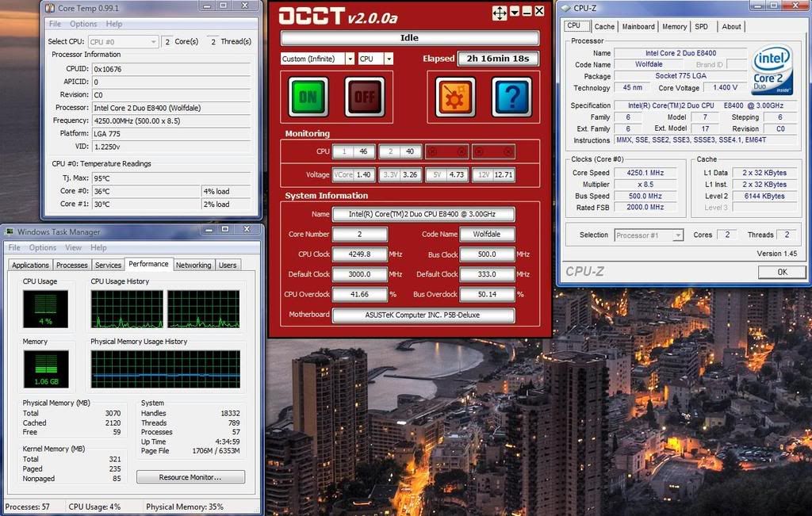Click the OCCT move window crosshair icon
Viewport: 812px width, 516px height.
500,13
